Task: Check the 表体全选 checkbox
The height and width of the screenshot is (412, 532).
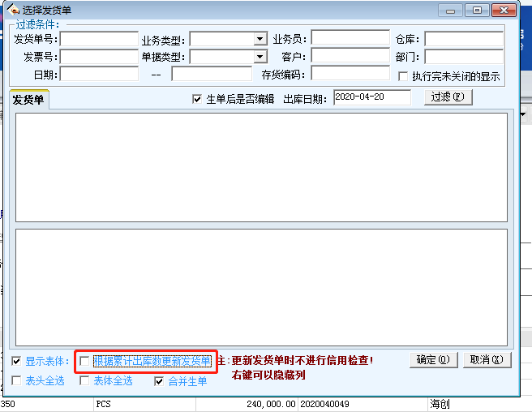Action: pyautogui.click(x=84, y=380)
